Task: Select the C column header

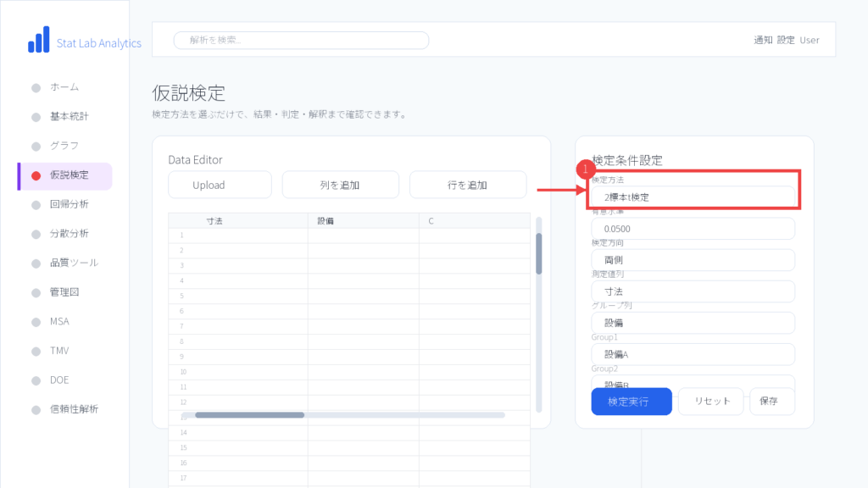Action: [x=475, y=221]
